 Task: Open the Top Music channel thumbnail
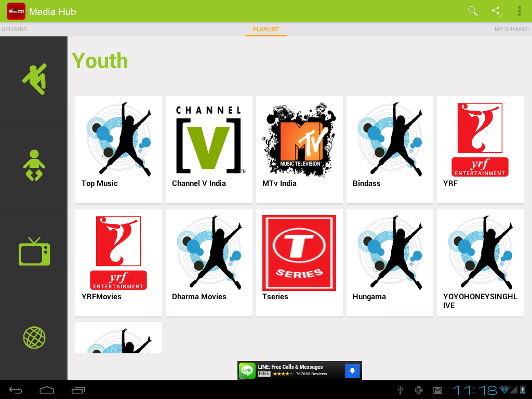click(x=119, y=139)
